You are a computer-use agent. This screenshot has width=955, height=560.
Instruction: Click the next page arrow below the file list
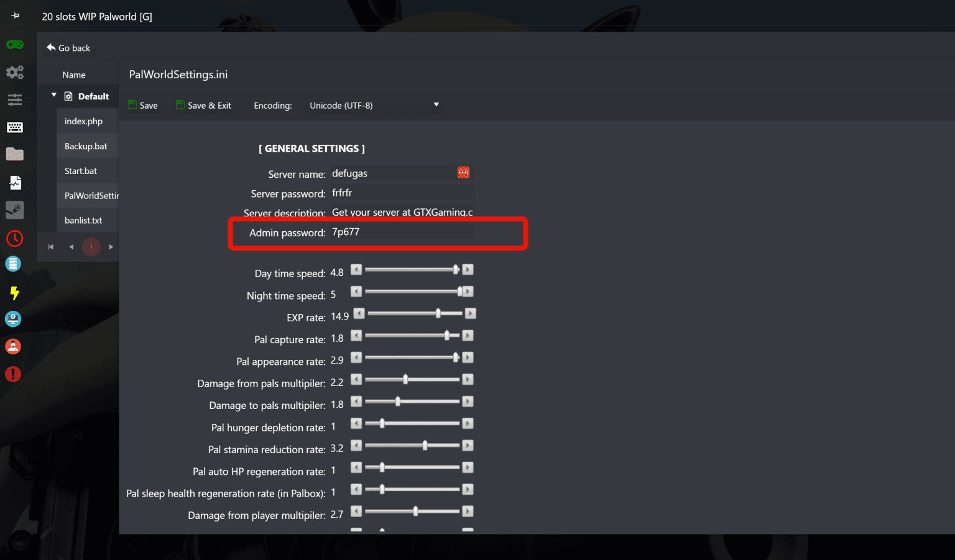pyautogui.click(x=111, y=247)
